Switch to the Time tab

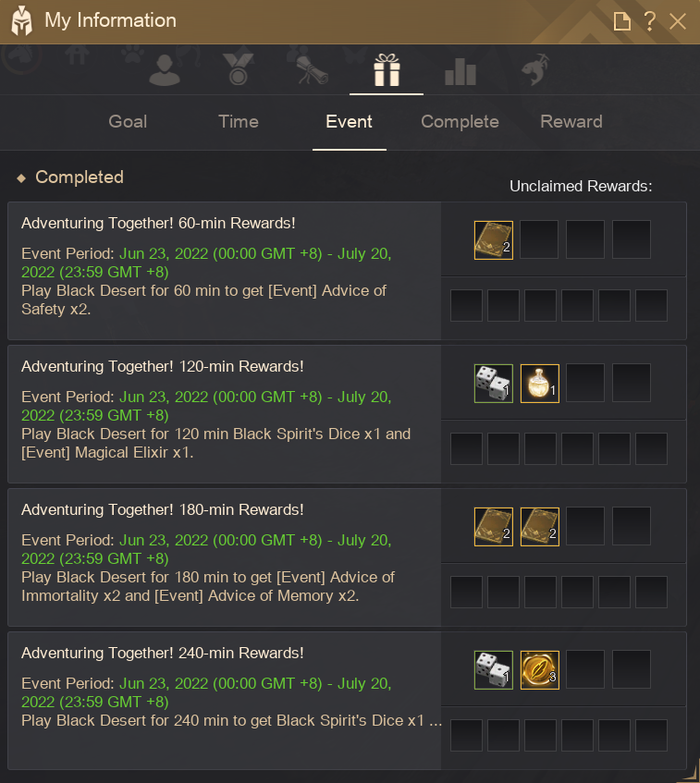(x=239, y=121)
